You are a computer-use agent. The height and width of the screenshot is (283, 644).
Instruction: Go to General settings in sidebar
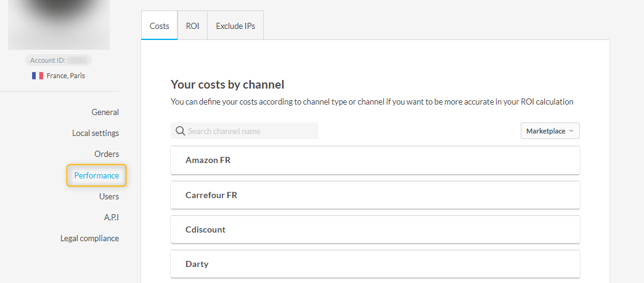[x=105, y=112]
